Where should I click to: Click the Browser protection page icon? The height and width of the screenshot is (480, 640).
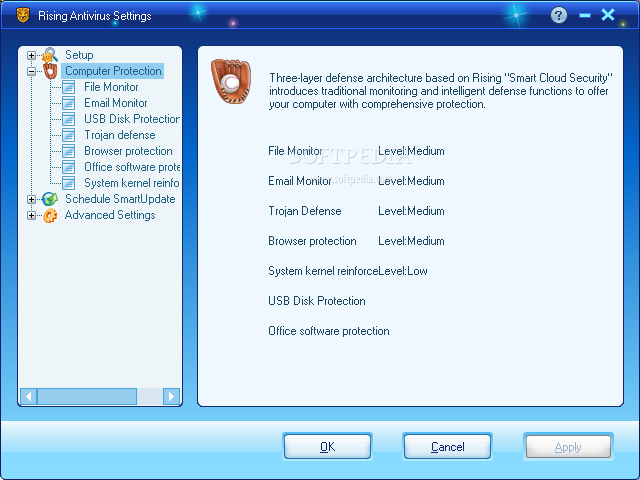(x=69, y=151)
